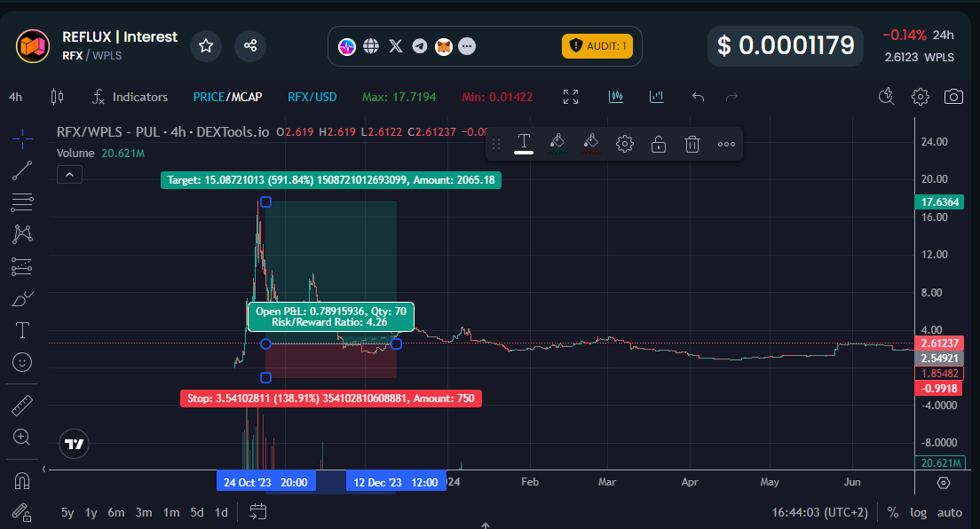Viewport: 980px width, 529px height.
Task: Open the Indicators menu
Action: (130, 97)
